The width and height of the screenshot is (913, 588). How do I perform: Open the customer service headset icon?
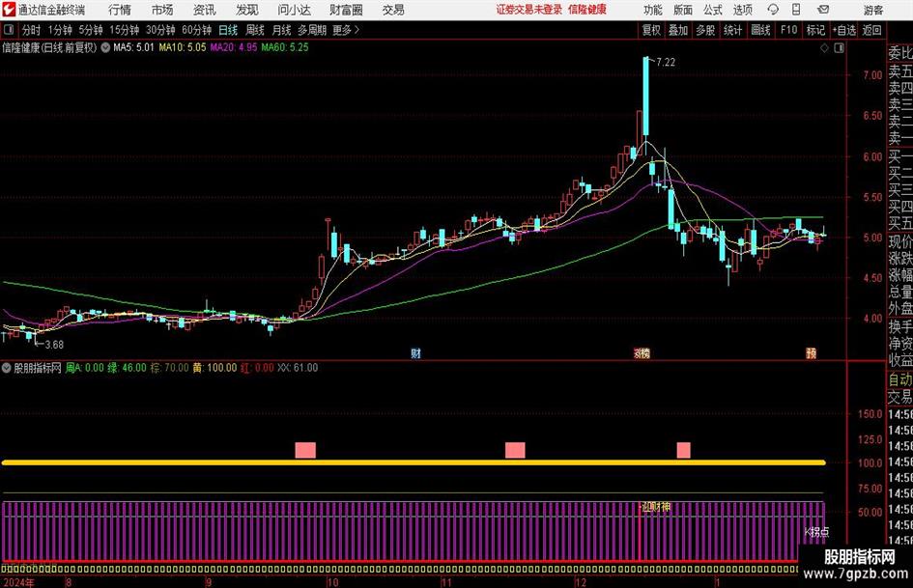pos(773,10)
